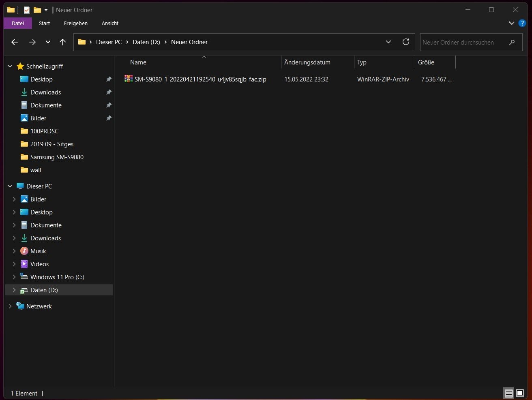Viewport: 532px width, 400px height.
Task: Open the 2019 09 - Sitges folder
Action: pyautogui.click(x=51, y=144)
